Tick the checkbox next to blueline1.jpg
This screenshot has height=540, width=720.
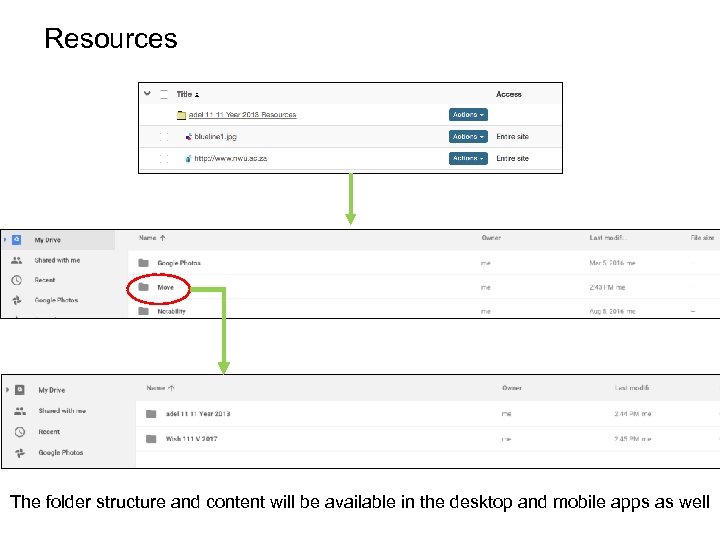tap(164, 137)
